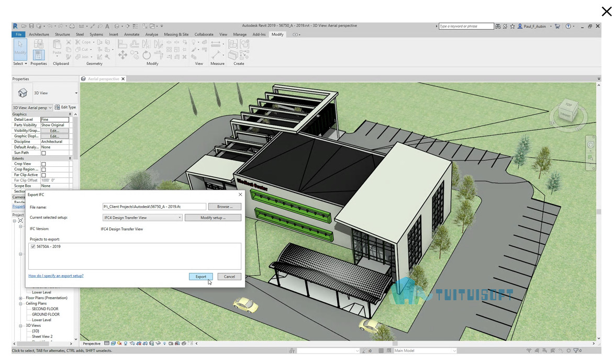The width and height of the screenshot is (614, 364).
Task: Open the File menu tab
Action: 18,35
